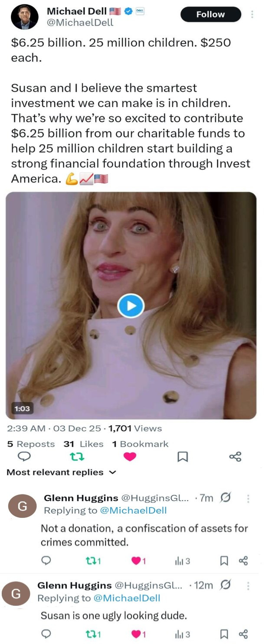
Task: View the 5 Reposts list
Action: coord(31,444)
